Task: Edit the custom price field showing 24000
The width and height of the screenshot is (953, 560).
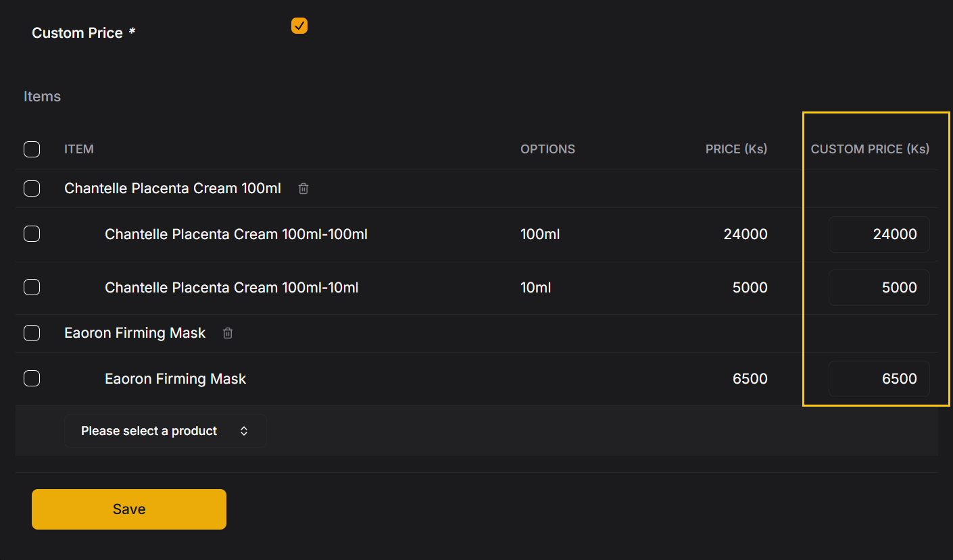Action: [x=879, y=234]
